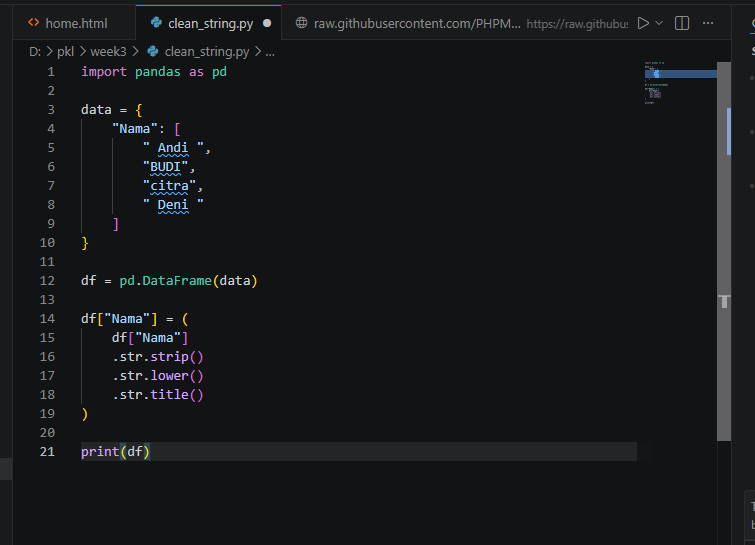755x545 pixels.
Task: Click the pkl breadcrumb folder
Action: point(65,52)
